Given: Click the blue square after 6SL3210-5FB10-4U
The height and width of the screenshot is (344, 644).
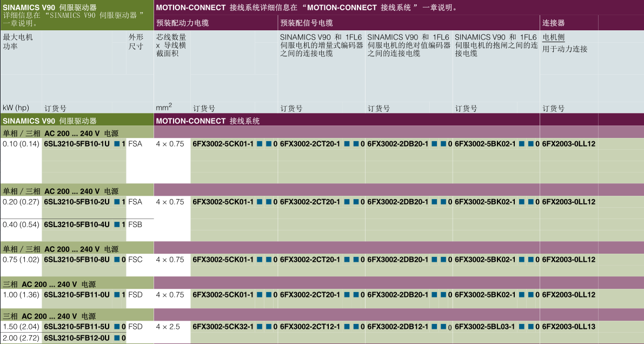Looking at the screenshot, I should tap(117, 224).
